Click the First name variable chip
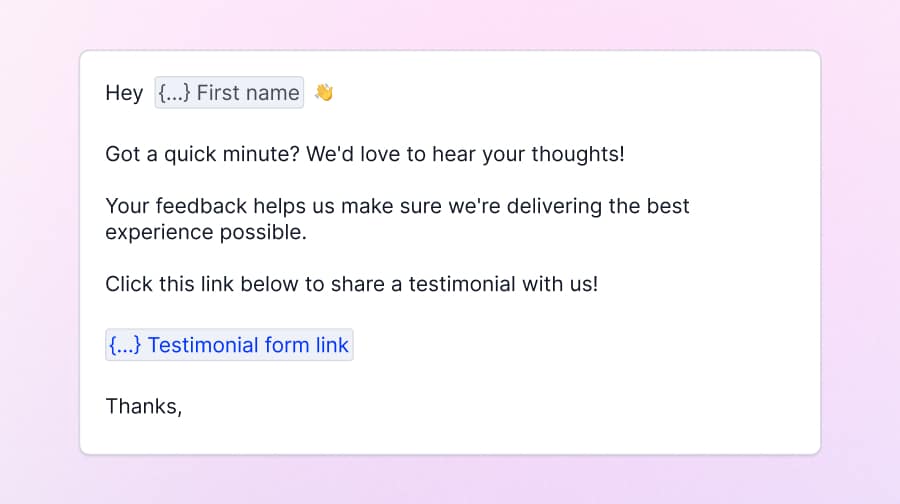 229,92
